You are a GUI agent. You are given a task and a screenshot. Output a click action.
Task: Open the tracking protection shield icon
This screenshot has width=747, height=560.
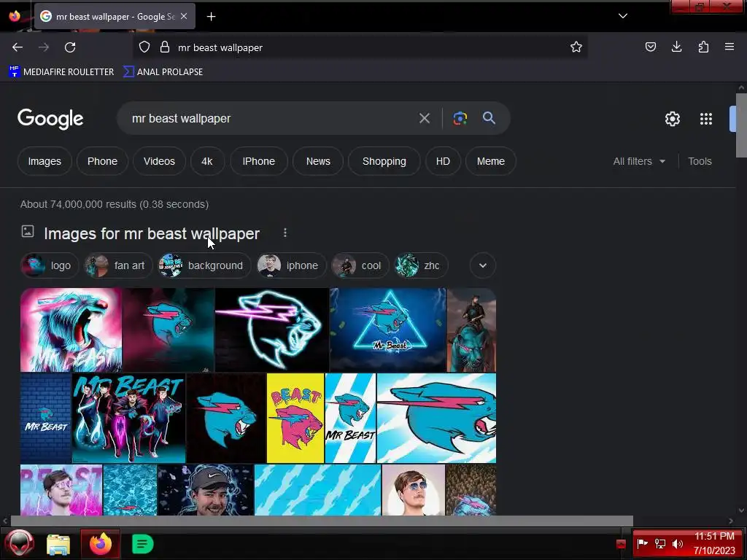(x=144, y=47)
